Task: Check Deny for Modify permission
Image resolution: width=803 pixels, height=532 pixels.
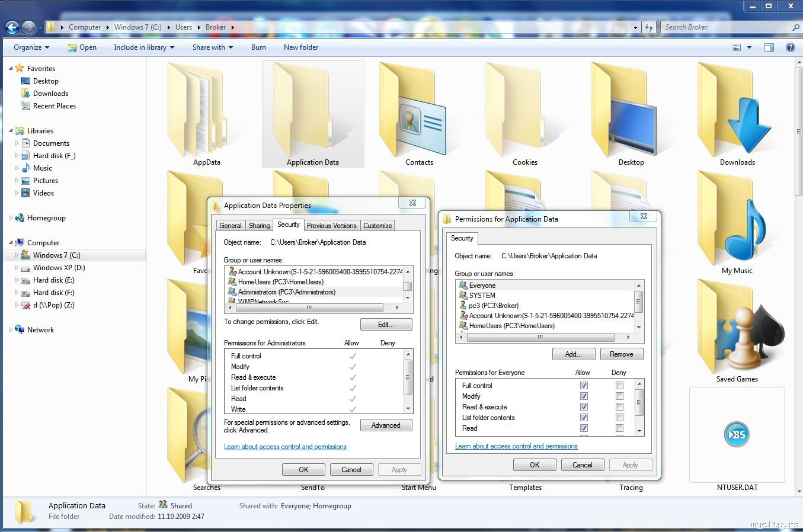Action: pos(619,396)
